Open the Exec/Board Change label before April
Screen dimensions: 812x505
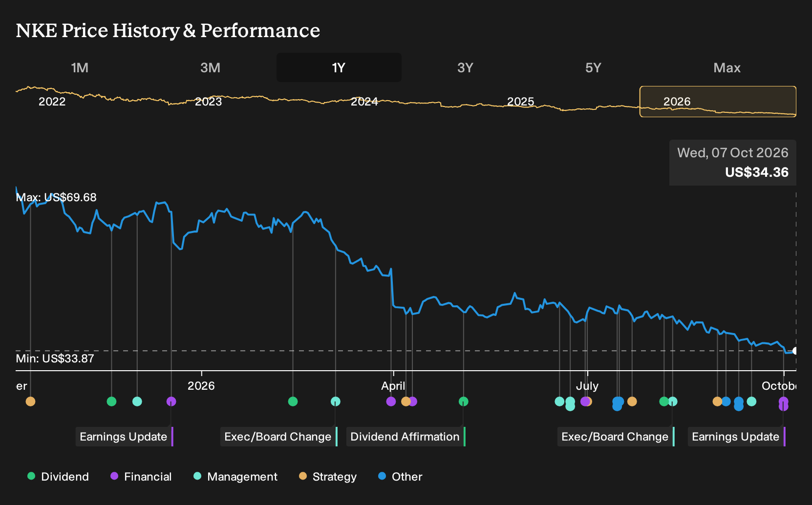pos(278,437)
